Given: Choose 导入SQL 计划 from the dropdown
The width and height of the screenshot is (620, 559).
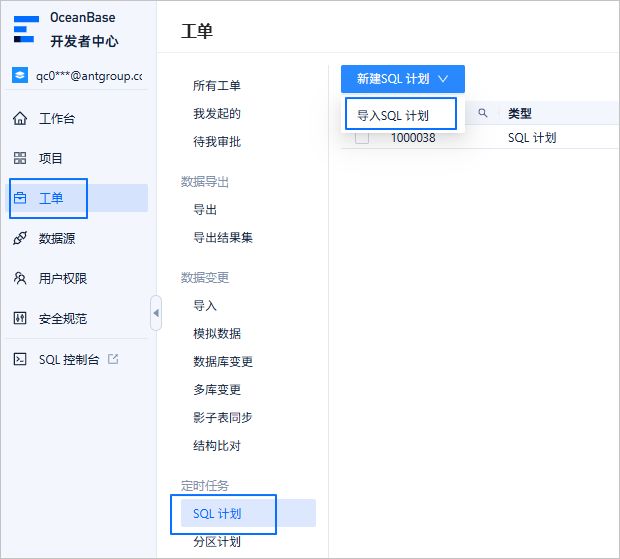Looking at the screenshot, I should pos(401,115).
